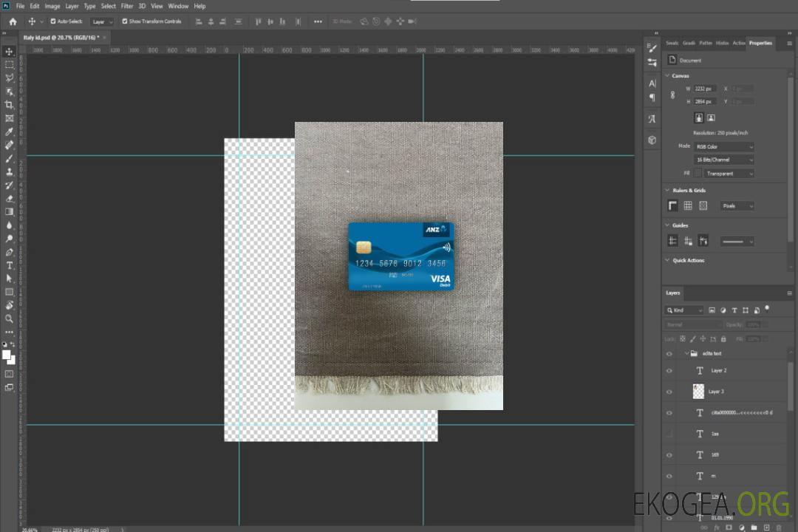Click the landscape orientation button
The width and height of the screenshot is (798, 532).
click(711, 118)
